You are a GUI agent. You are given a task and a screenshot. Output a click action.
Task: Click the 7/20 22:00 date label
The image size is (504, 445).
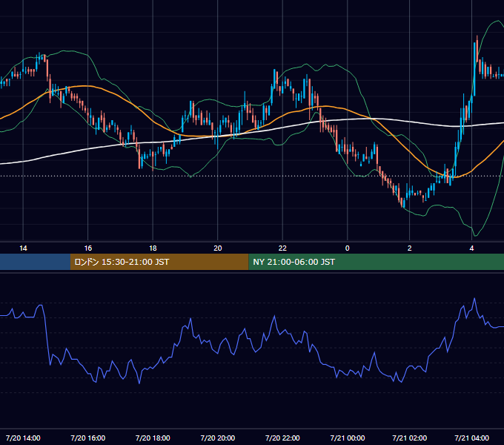(x=282, y=438)
